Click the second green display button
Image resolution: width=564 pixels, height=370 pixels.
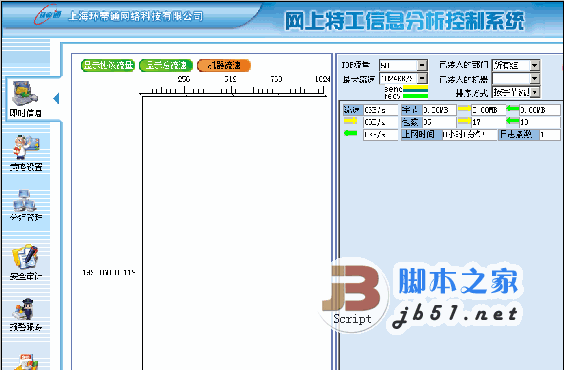click(166, 65)
